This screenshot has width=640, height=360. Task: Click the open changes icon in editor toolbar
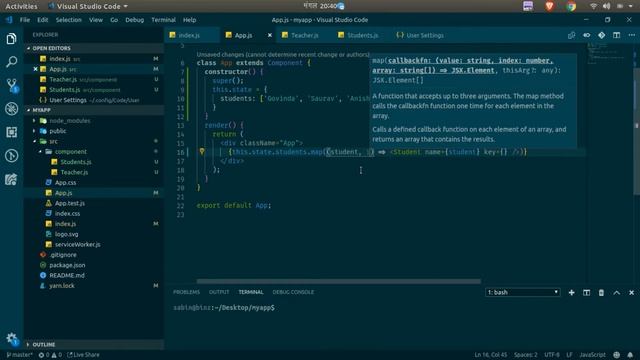571,36
